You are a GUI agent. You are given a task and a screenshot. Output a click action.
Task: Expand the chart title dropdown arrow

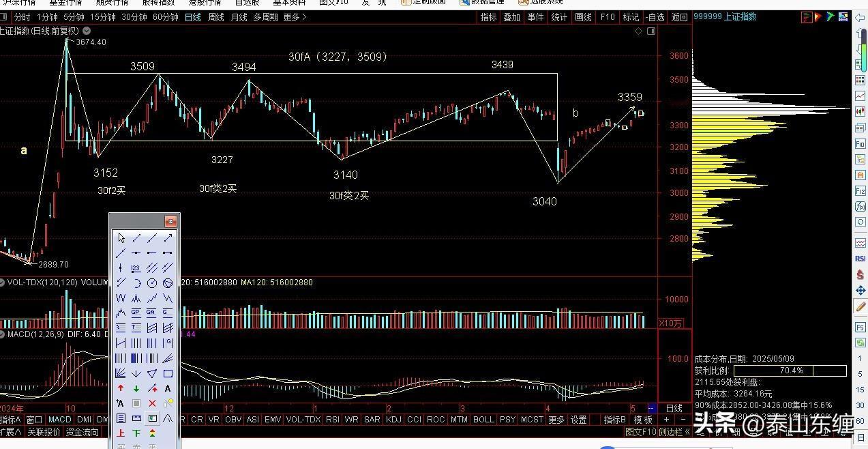[x=87, y=31]
